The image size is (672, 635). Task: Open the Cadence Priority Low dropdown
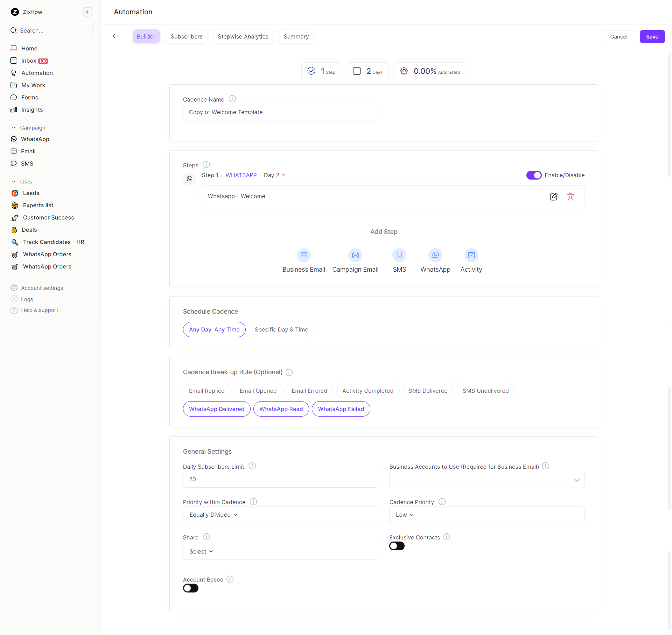(486, 515)
